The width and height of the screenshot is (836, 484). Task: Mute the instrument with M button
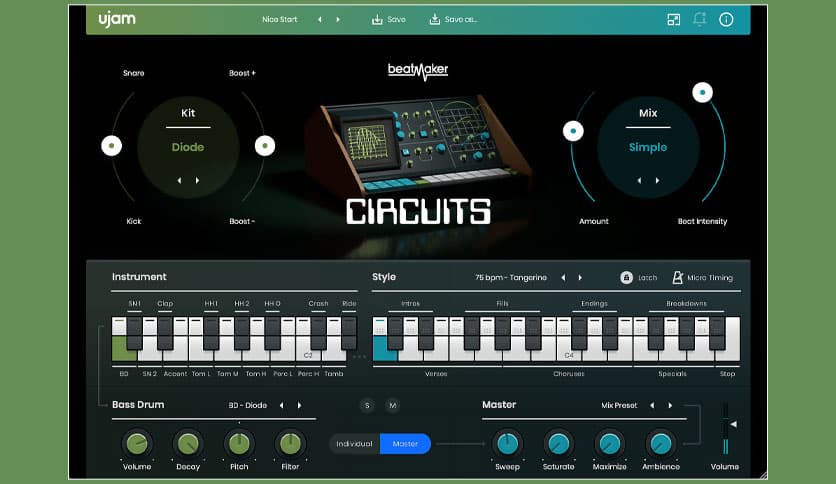pos(392,406)
